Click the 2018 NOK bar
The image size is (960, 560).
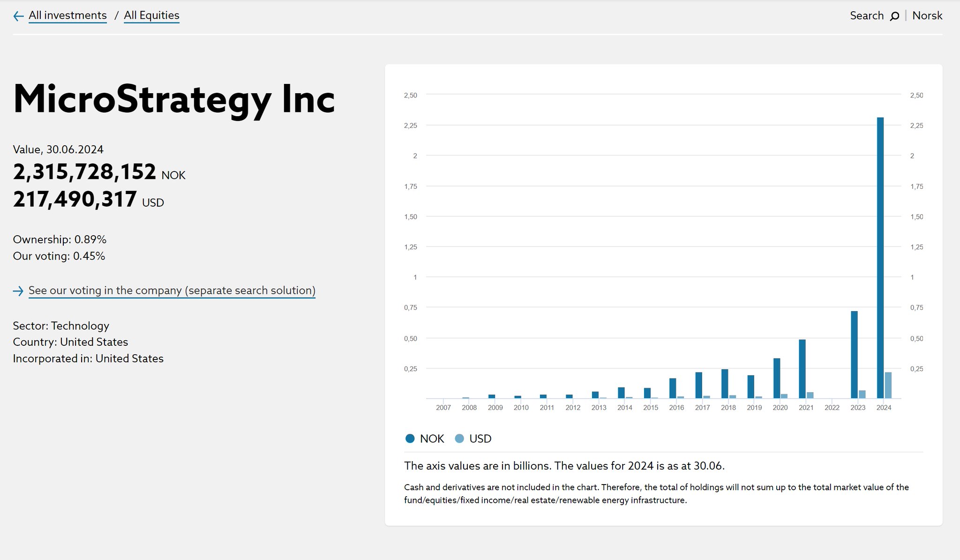724,384
